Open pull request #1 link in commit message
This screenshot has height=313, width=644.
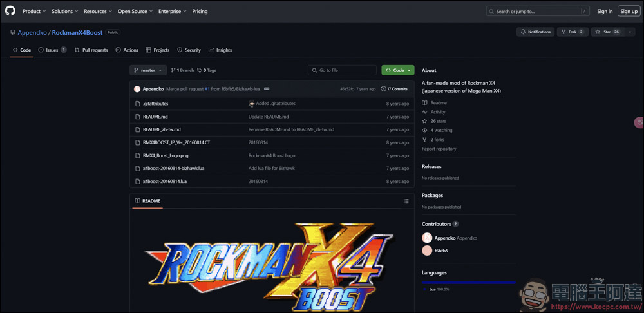207,89
